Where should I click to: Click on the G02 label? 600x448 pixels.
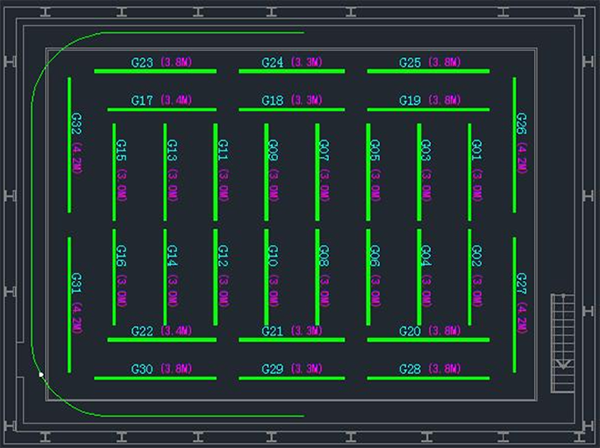tap(476, 256)
